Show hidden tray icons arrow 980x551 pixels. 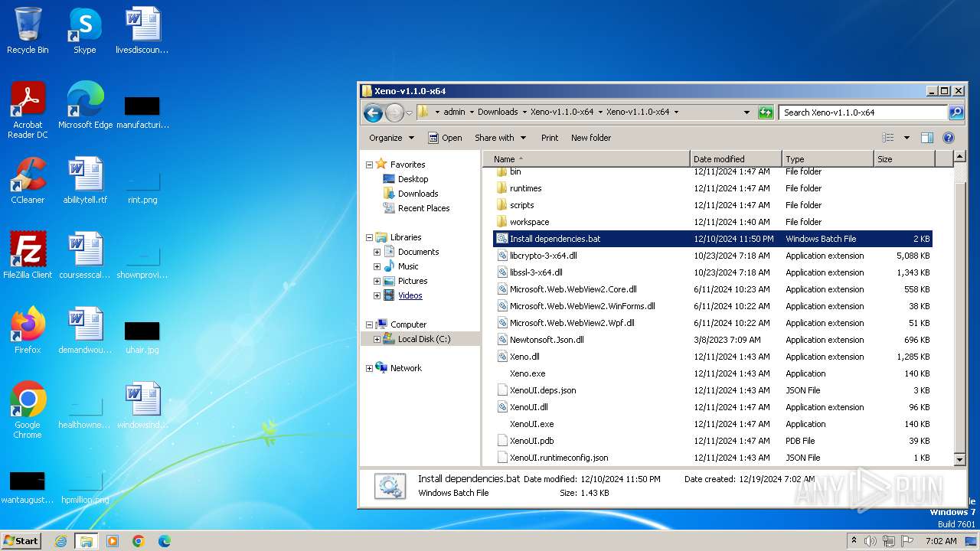pos(854,540)
